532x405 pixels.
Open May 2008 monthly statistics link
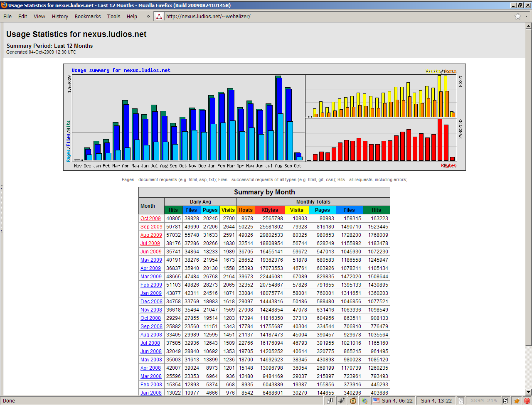[151, 360]
